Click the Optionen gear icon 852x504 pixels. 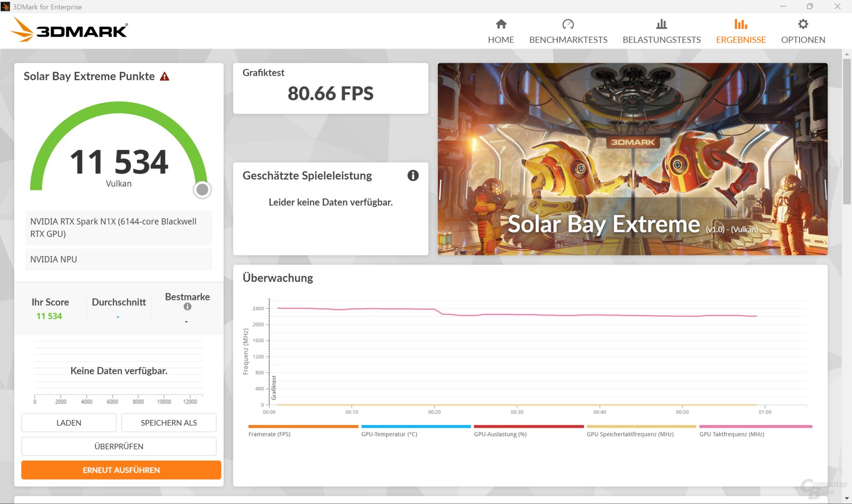(x=803, y=24)
